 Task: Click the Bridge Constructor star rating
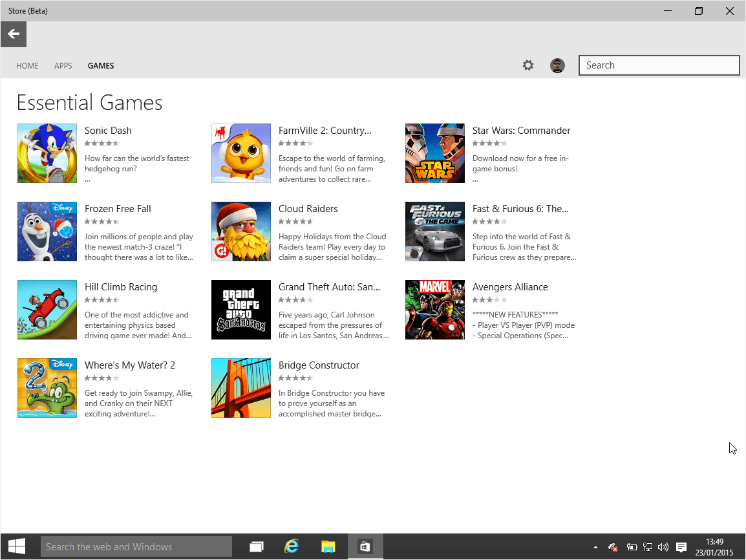(296, 378)
